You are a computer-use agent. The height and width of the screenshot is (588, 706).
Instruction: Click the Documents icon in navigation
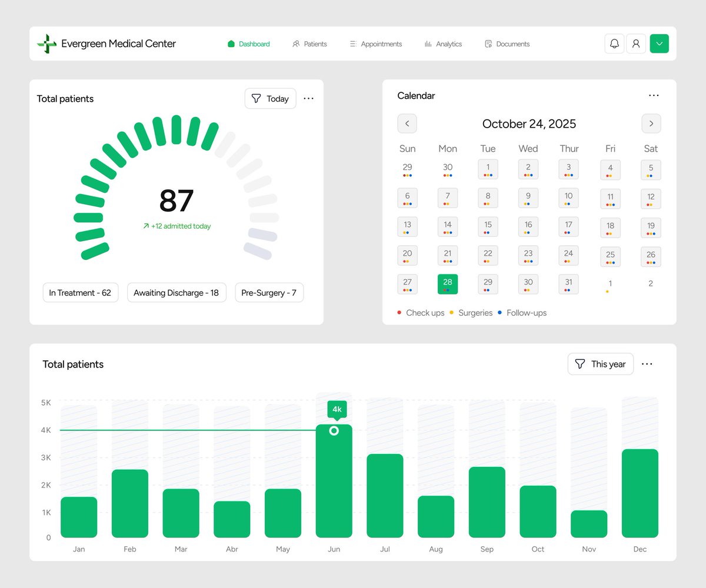[488, 44]
